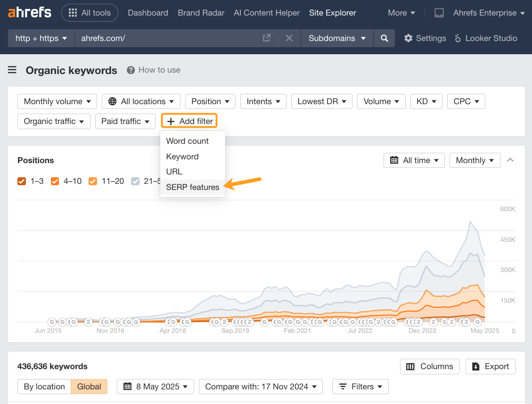Open the How to use help icon
The image size is (532, 404).
[130, 70]
